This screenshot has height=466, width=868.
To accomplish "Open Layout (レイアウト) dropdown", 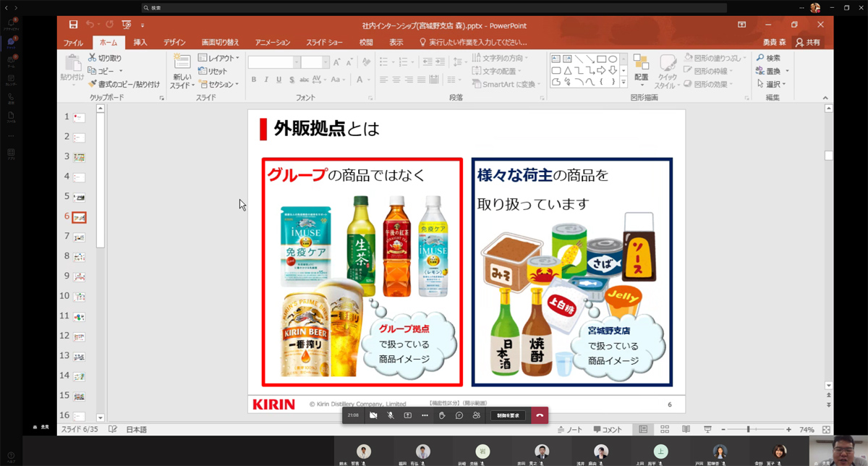I will click(218, 58).
